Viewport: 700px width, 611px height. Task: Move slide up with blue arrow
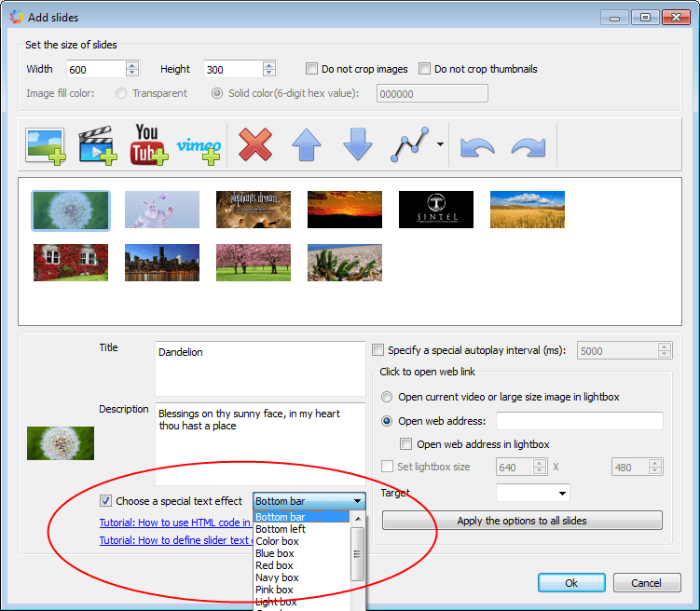[x=307, y=144]
